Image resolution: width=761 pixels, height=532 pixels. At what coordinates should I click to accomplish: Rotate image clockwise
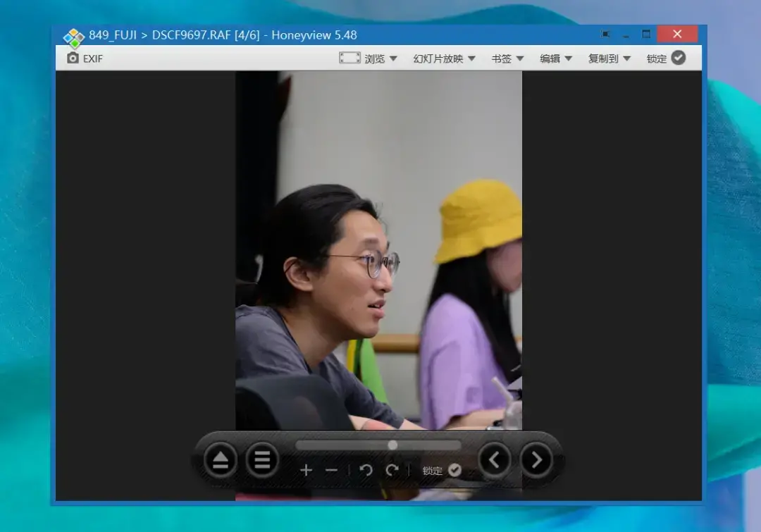(x=392, y=470)
